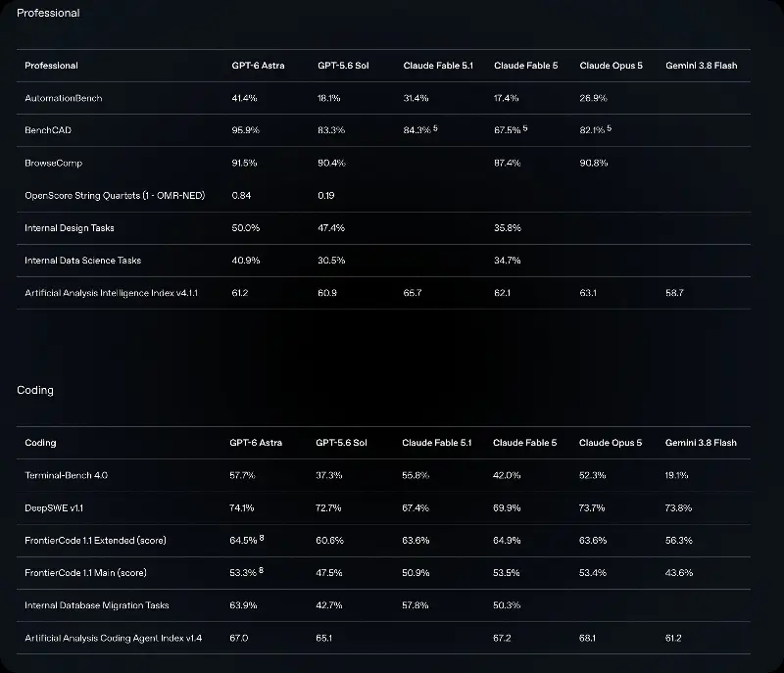Screen dimensions: 784x673
Task: Click the 65.7 Intelligence Index value
Action: [x=413, y=293]
